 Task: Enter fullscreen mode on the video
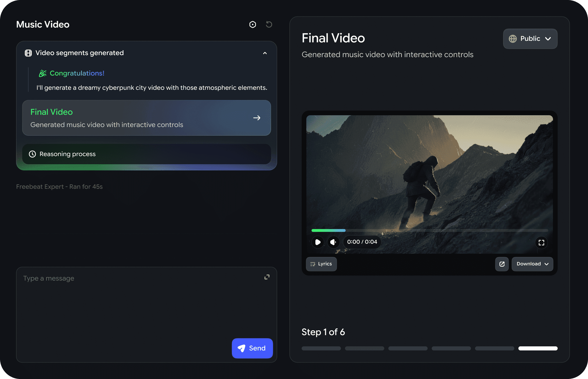[541, 243]
